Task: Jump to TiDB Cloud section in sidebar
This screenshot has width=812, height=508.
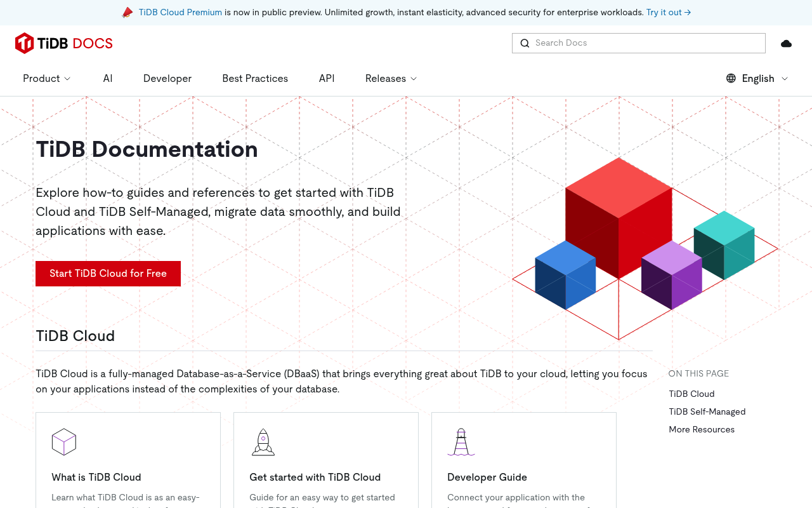Action: 691,394
